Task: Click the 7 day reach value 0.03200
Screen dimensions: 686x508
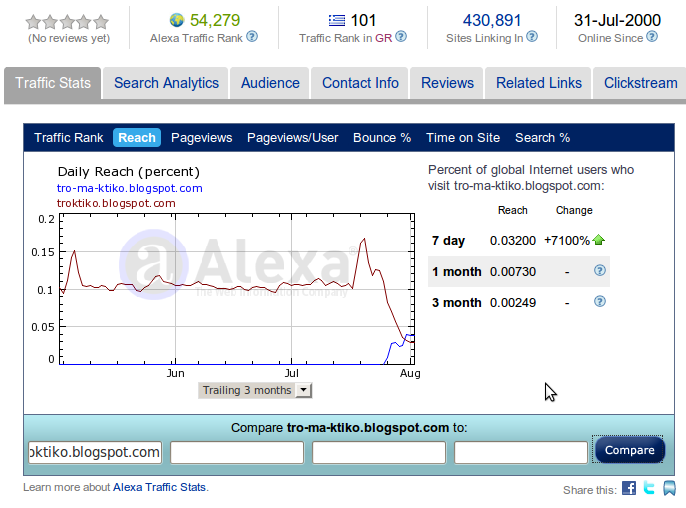Action: tap(513, 241)
